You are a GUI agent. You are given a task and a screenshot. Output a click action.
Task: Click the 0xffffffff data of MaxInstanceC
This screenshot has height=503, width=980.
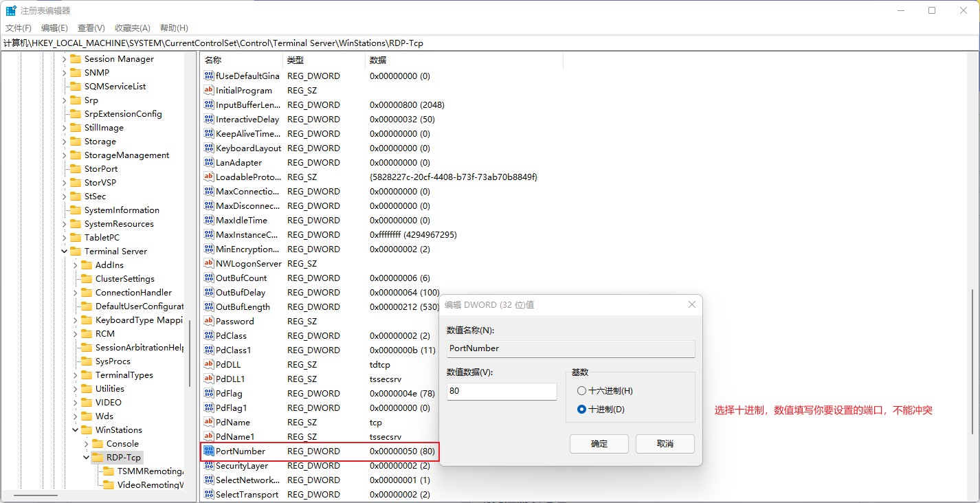(x=413, y=235)
